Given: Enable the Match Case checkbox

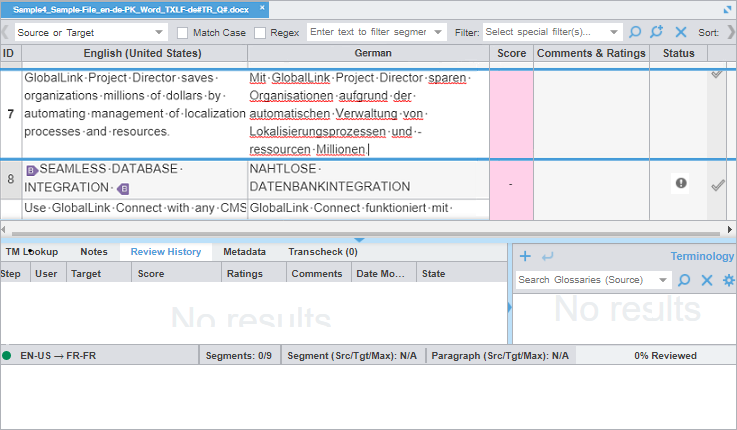Looking at the screenshot, I should pyautogui.click(x=183, y=33).
